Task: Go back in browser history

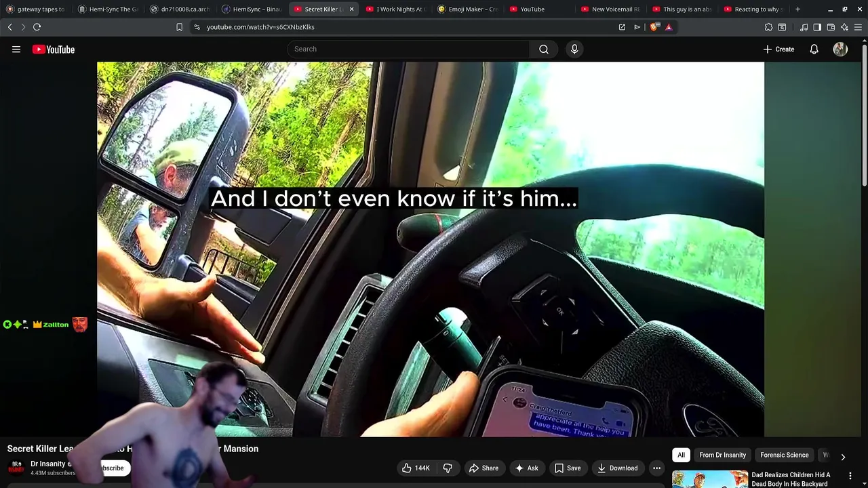Action: [9, 27]
